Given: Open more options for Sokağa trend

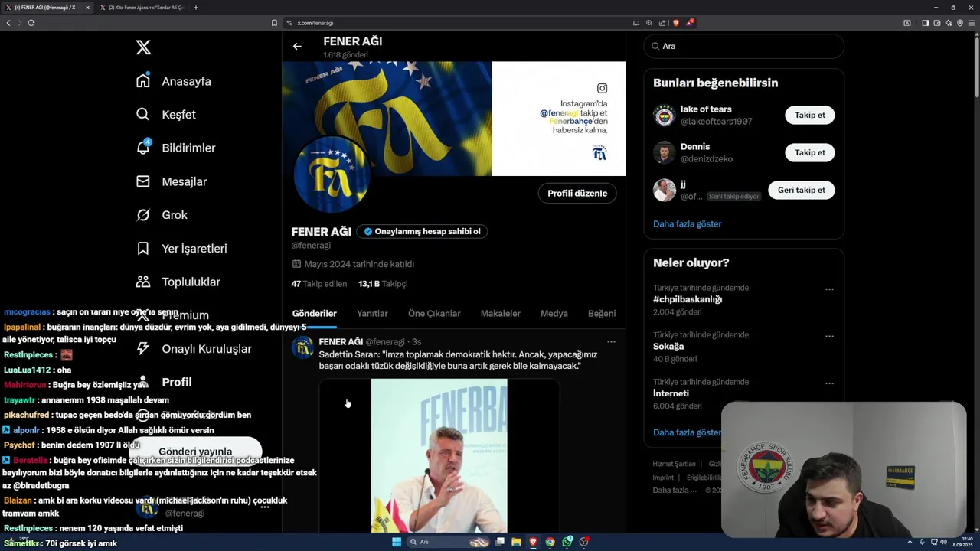Looking at the screenshot, I should [829, 336].
